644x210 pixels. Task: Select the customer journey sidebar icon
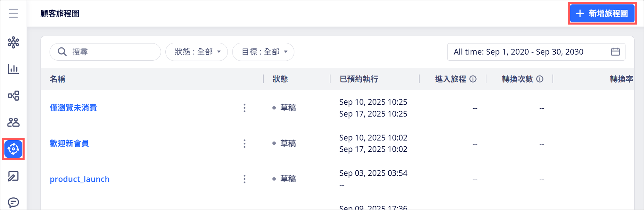click(13, 149)
